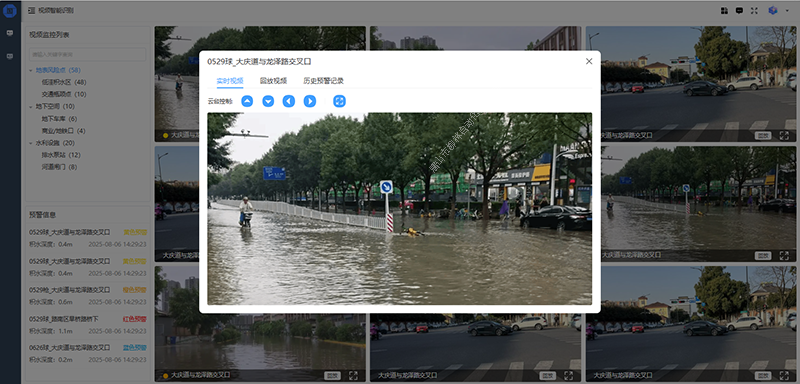This screenshot has height=384, width=800.
Task: Click the user avatar cube icon
Action: click(x=772, y=10)
